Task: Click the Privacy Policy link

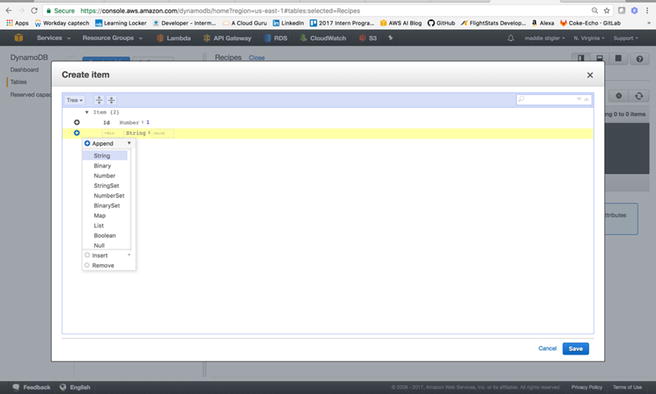Action: pyautogui.click(x=587, y=387)
